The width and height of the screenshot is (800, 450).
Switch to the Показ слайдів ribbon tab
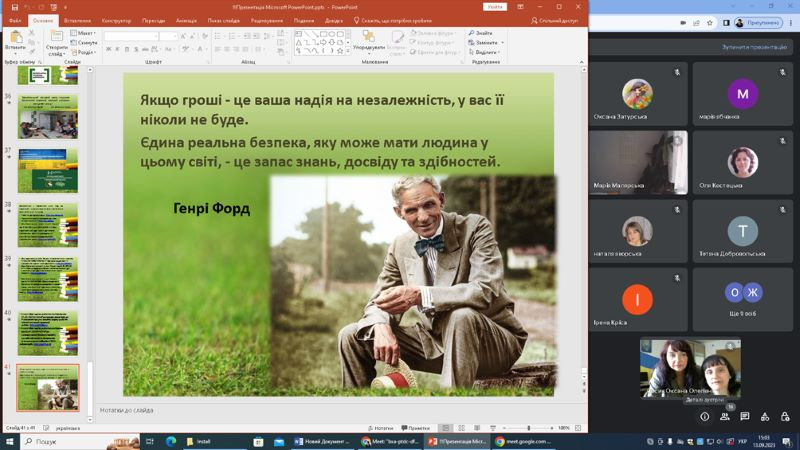click(x=223, y=21)
